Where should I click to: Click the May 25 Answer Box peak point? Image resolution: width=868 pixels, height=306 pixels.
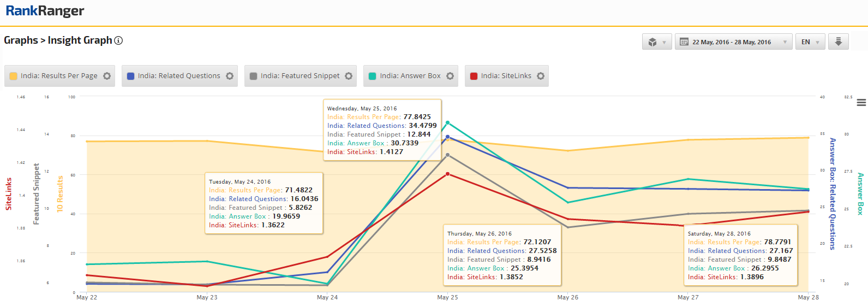click(447, 122)
